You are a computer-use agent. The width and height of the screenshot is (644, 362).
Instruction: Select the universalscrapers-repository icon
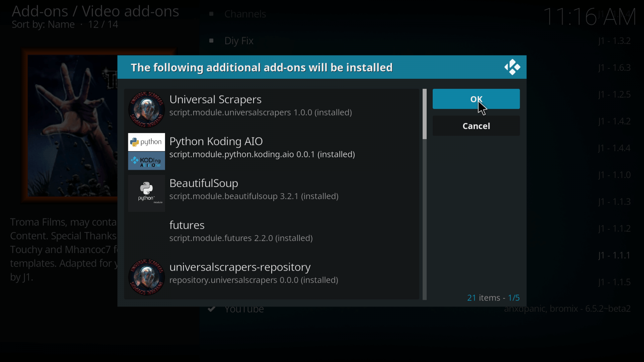pyautogui.click(x=147, y=277)
